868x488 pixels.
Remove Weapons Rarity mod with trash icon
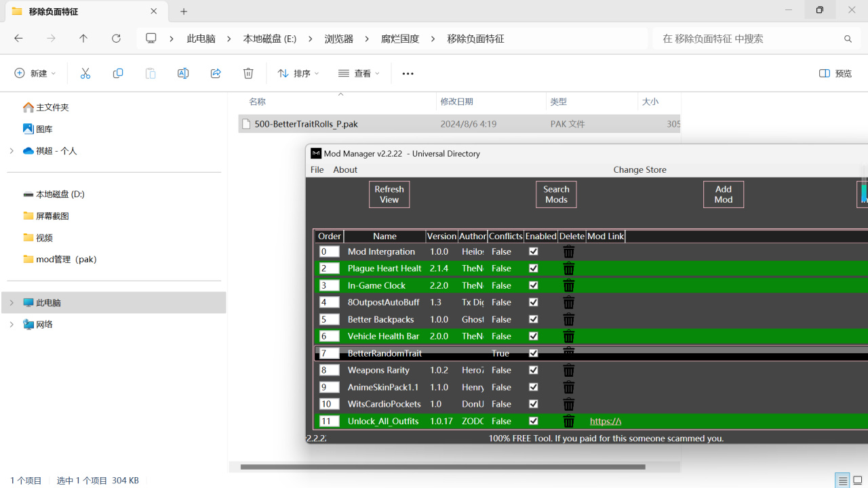(x=569, y=370)
